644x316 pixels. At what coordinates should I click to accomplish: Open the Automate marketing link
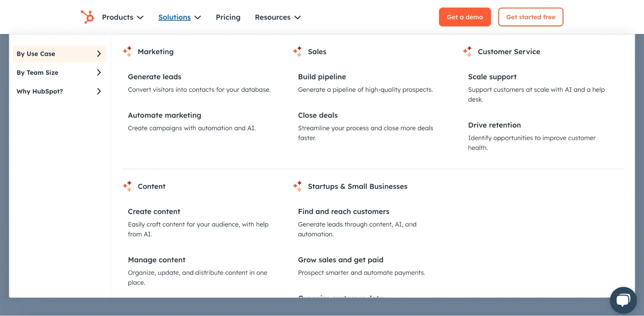(x=165, y=115)
